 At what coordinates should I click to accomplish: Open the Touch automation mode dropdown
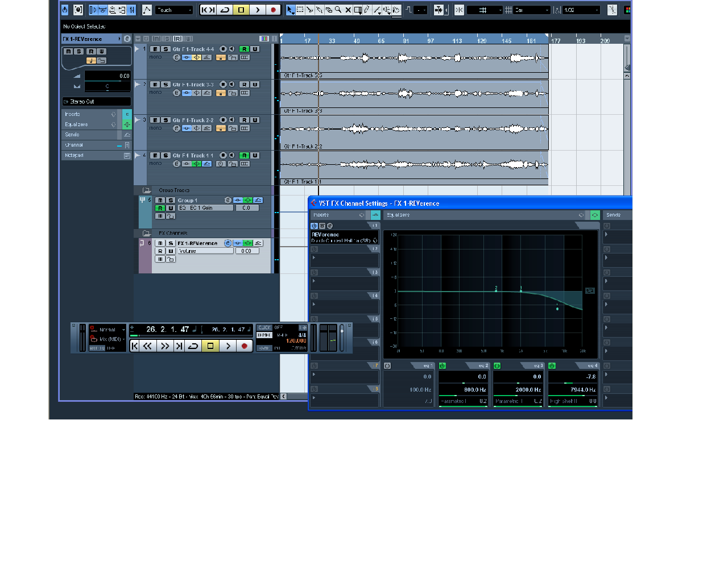175,10
